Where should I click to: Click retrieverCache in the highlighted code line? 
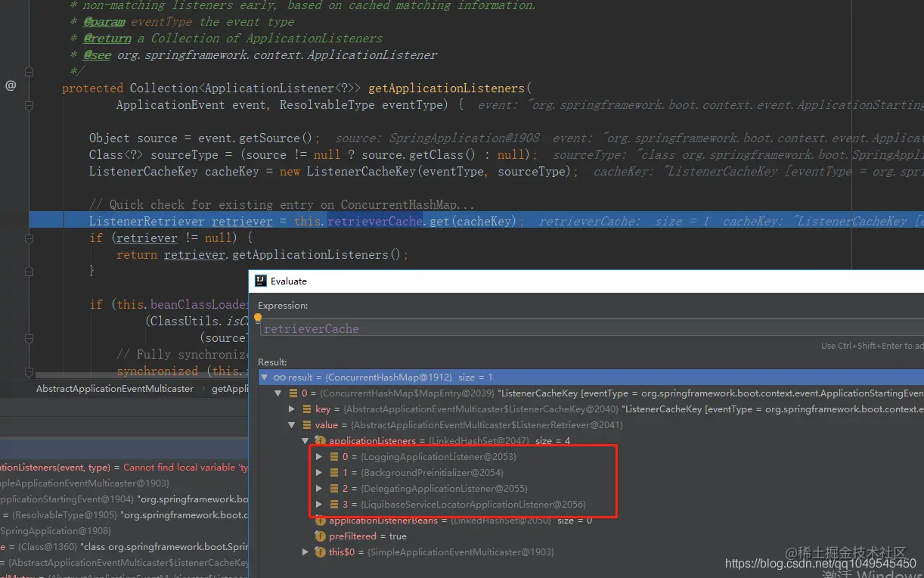tap(375, 221)
